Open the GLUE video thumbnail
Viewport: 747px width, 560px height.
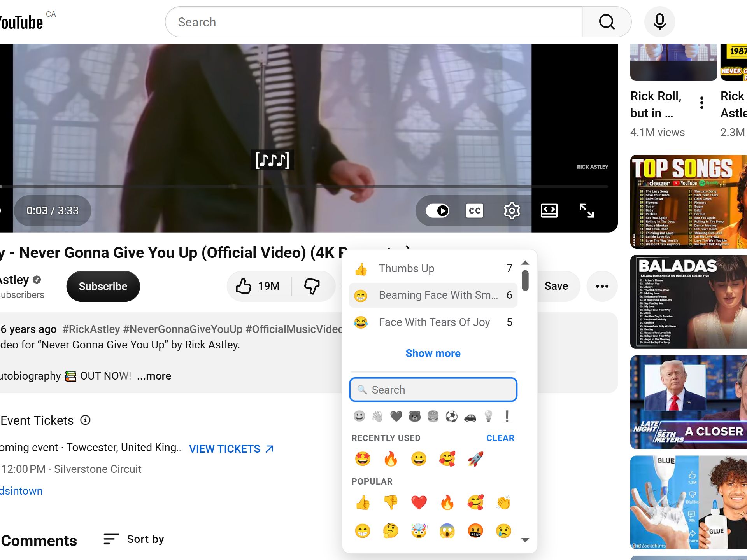[689, 502]
